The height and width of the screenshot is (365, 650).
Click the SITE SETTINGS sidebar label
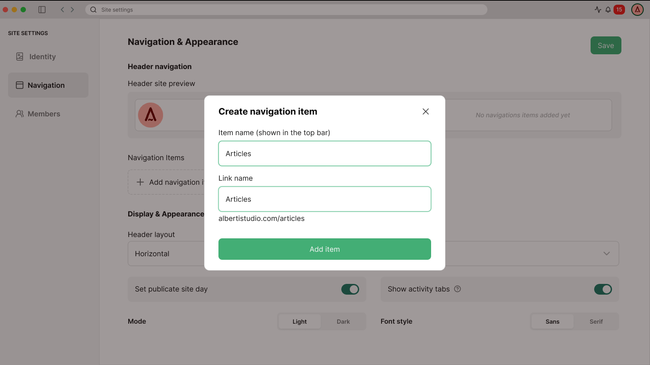pyautogui.click(x=28, y=33)
